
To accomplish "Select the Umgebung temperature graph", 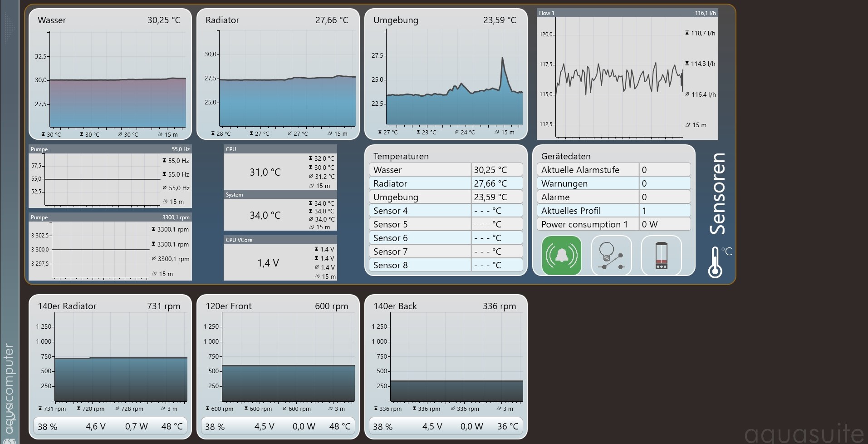I will point(446,74).
